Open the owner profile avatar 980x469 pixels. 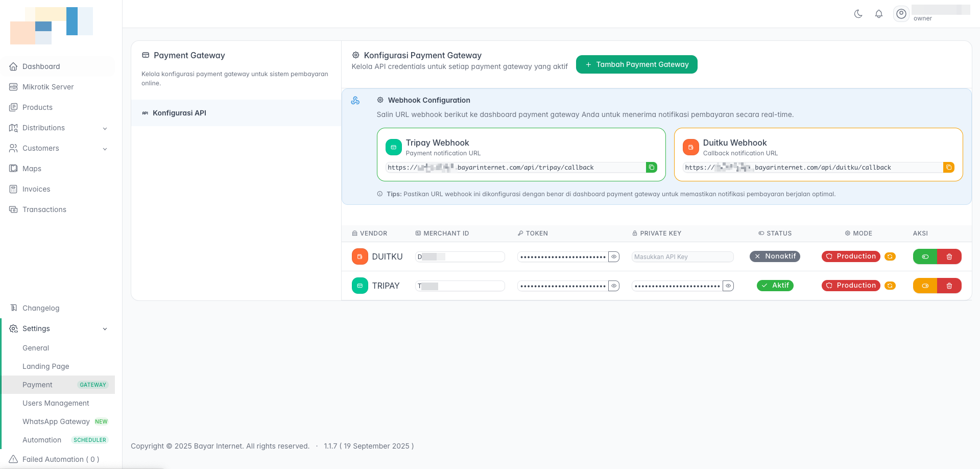coord(901,14)
